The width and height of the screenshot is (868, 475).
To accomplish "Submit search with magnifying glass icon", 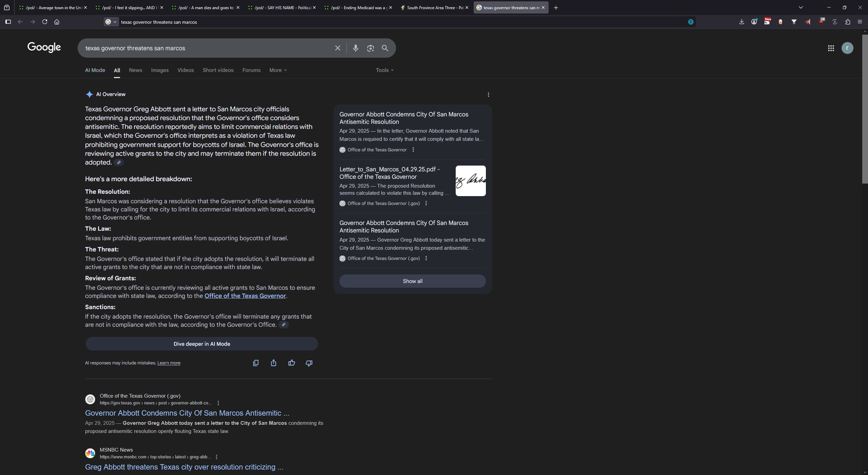I will pyautogui.click(x=385, y=48).
